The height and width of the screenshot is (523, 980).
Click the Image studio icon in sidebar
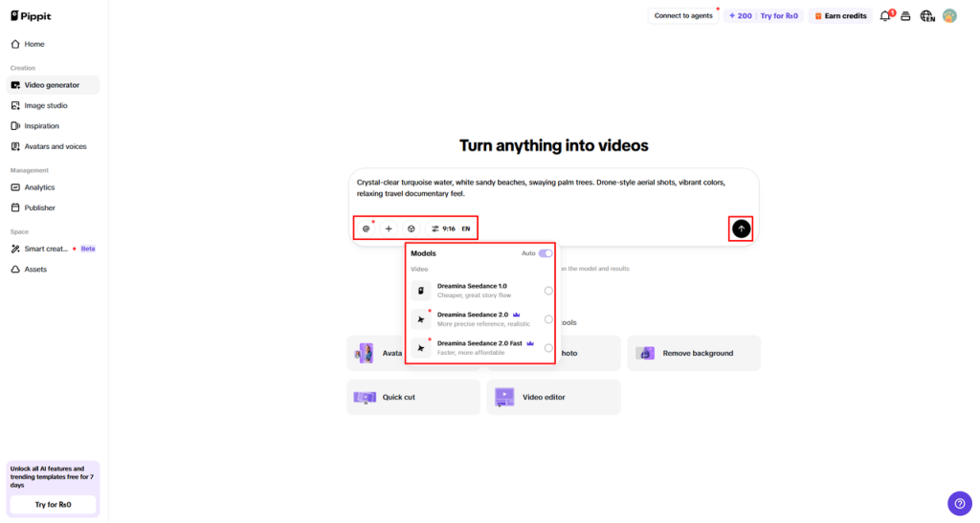coord(15,105)
